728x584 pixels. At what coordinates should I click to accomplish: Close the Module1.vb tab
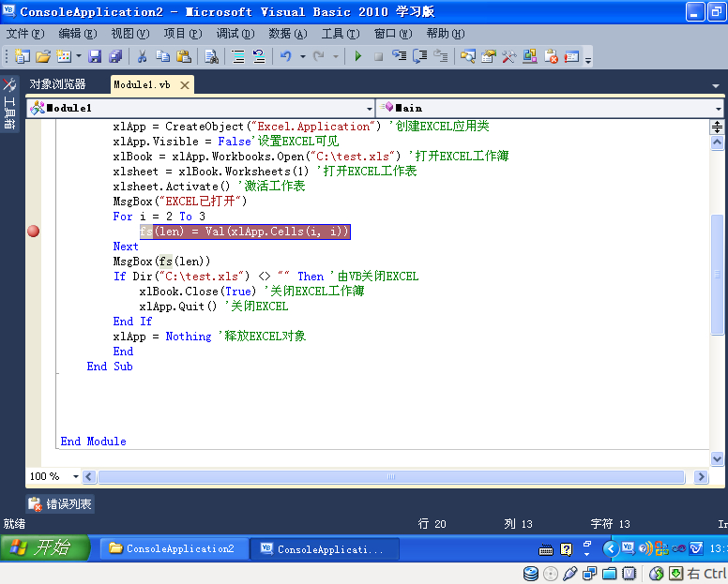pyautogui.click(x=185, y=85)
